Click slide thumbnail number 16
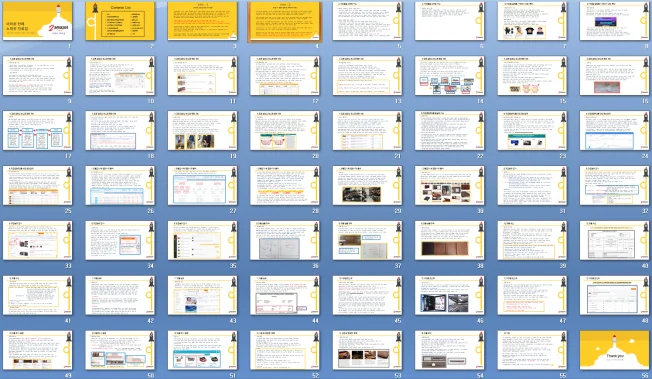 click(615, 76)
